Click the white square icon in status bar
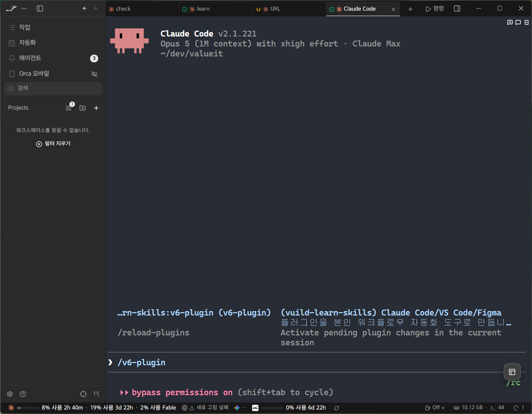 (x=255, y=408)
